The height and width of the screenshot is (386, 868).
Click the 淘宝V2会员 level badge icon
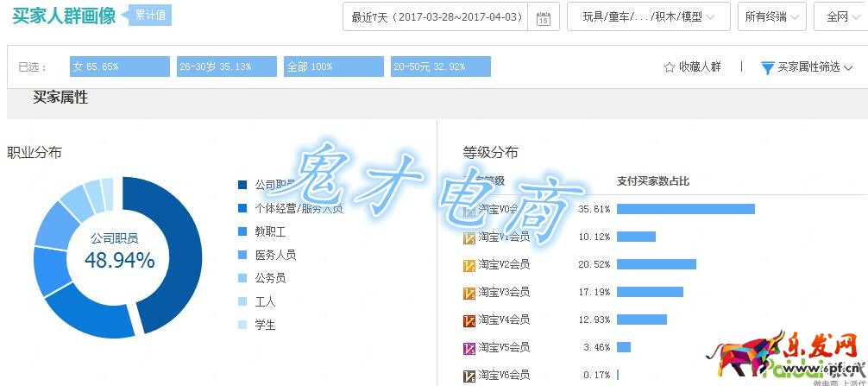[x=469, y=265]
